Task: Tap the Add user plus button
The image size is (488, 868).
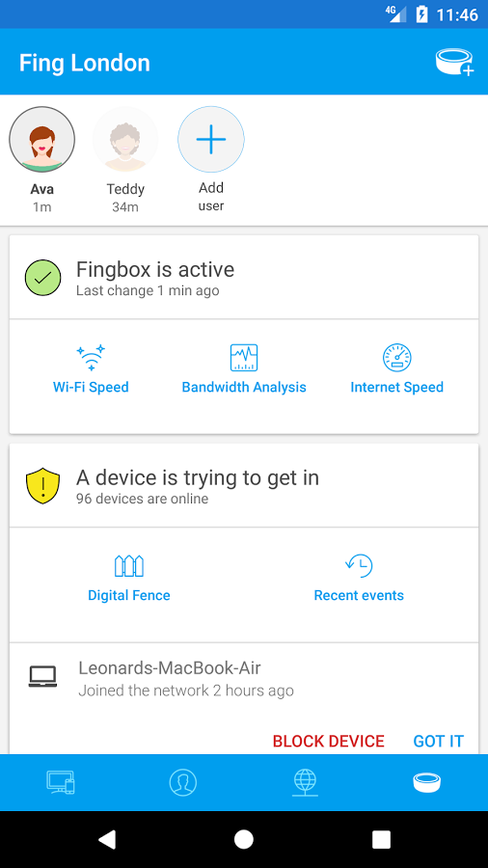Action: [x=211, y=140]
